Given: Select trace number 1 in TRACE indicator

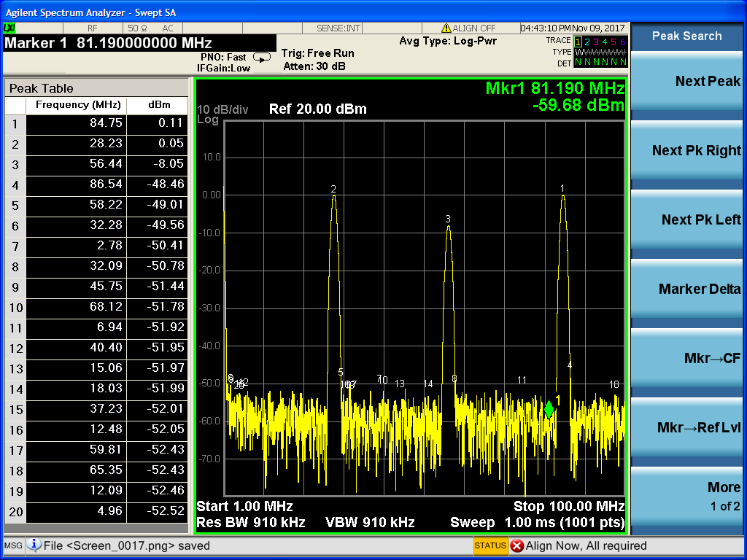Looking at the screenshot, I should point(578,42).
